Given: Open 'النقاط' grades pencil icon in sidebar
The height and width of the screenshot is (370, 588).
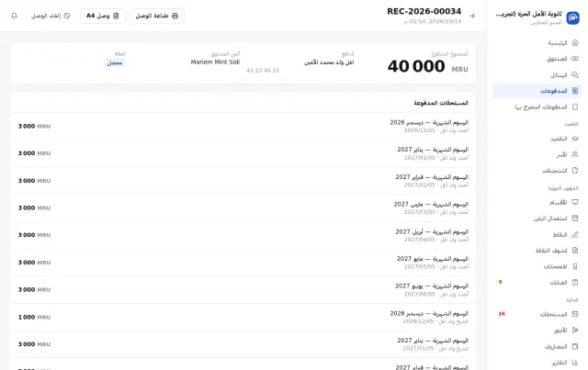Looking at the screenshot, I should click(575, 234).
